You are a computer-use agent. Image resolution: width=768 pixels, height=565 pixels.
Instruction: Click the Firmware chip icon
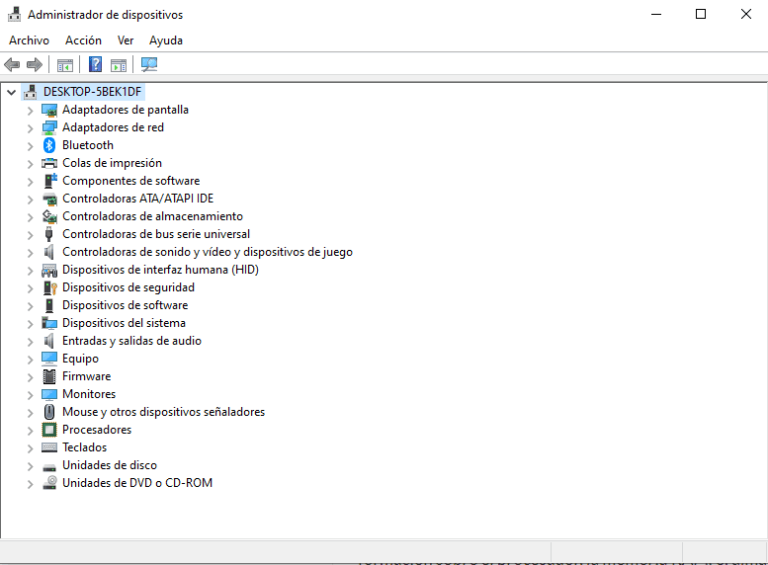point(49,377)
